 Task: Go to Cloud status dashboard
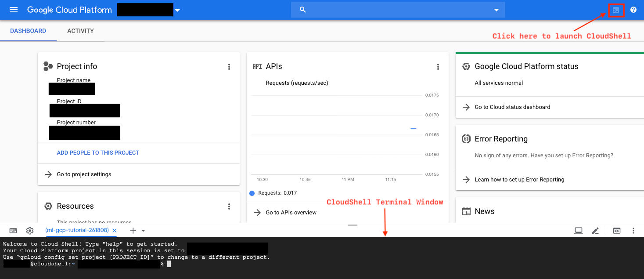(512, 107)
